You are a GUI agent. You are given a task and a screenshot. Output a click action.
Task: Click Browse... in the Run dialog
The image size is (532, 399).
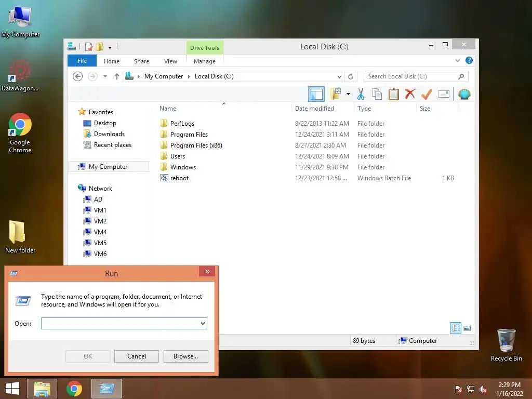[x=185, y=356]
